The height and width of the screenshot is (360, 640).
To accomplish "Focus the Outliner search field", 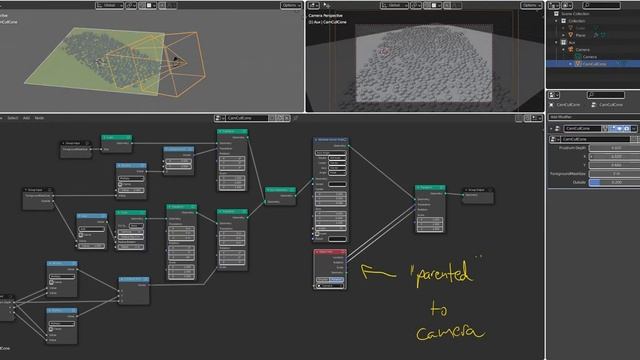I will 602,5.
